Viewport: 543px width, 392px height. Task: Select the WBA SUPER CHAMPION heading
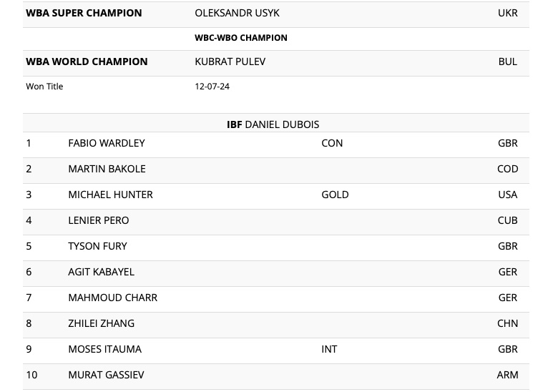tap(84, 13)
